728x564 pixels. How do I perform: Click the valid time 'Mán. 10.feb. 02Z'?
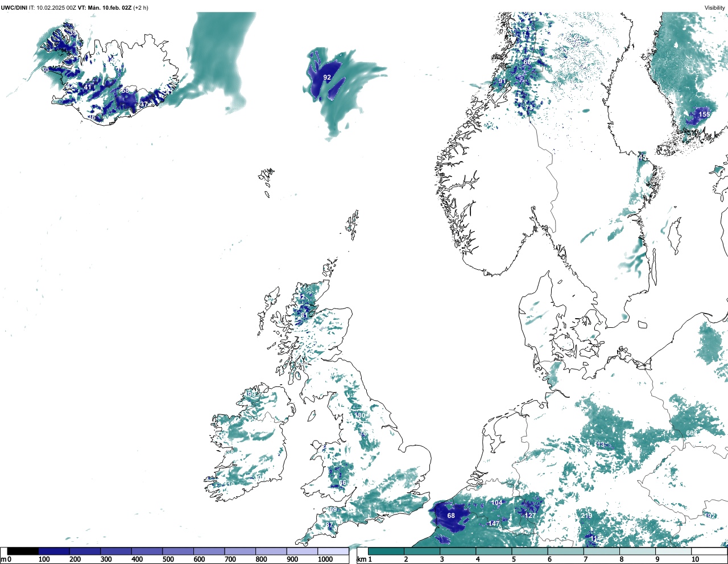[110, 8]
